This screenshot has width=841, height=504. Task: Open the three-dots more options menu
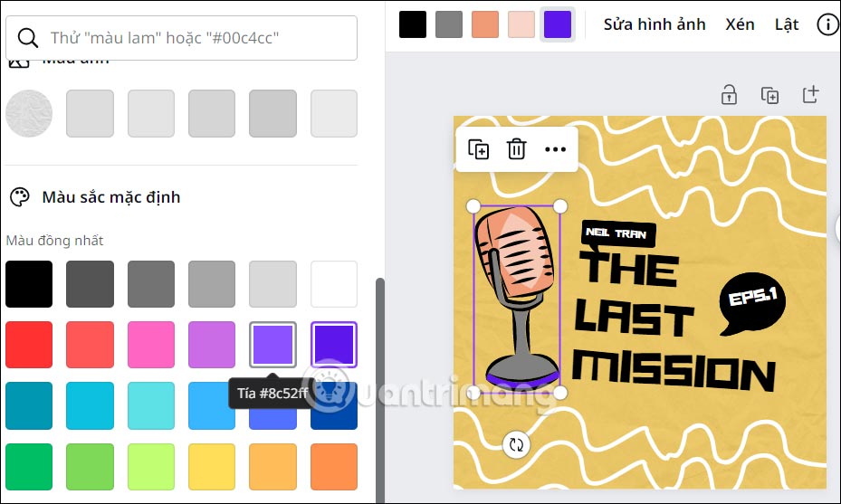(555, 149)
